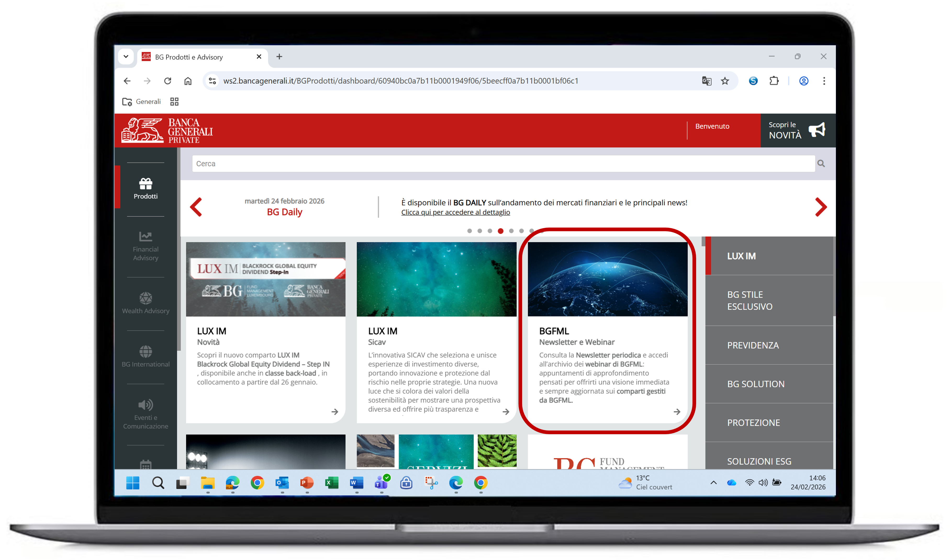The image size is (950, 560).
Task: Click the magnifier icon beside the Cerca field
Action: tap(821, 163)
